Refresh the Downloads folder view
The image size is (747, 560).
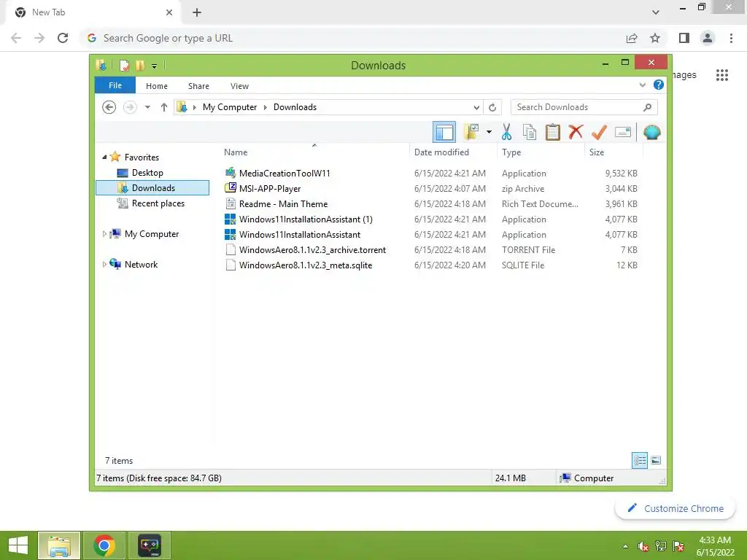(492, 108)
